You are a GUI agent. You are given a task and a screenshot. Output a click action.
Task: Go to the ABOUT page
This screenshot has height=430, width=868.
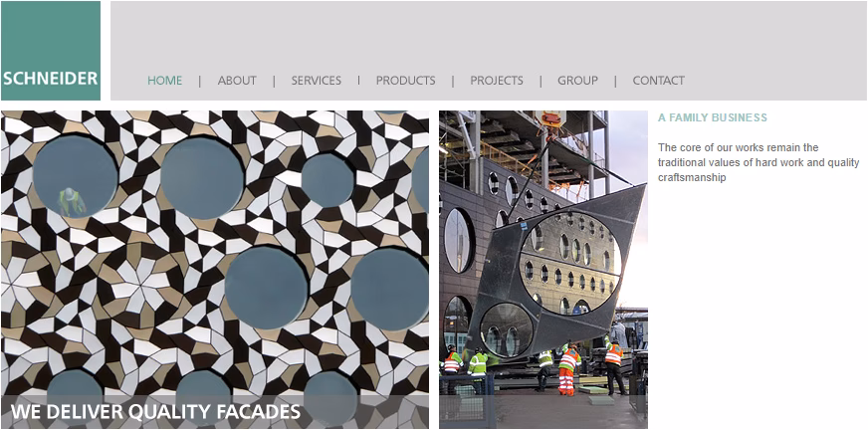coord(237,81)
